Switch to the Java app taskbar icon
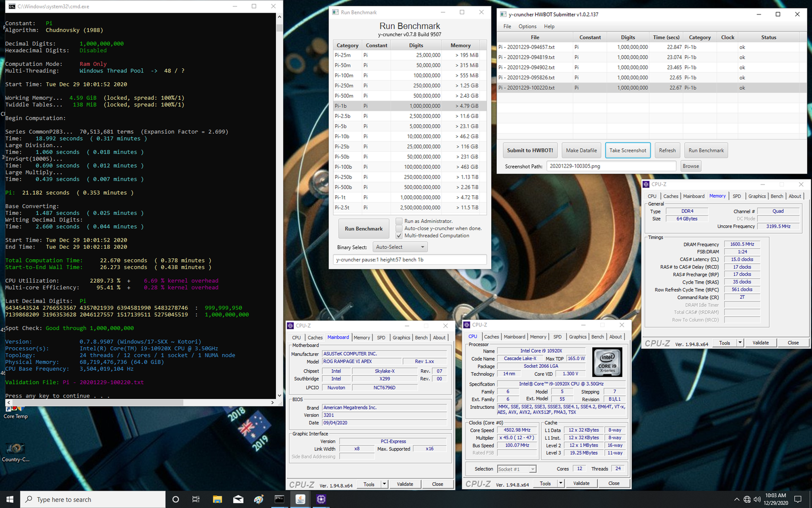Viewport: 812px width, 508px height. click(x=301, y=499)
